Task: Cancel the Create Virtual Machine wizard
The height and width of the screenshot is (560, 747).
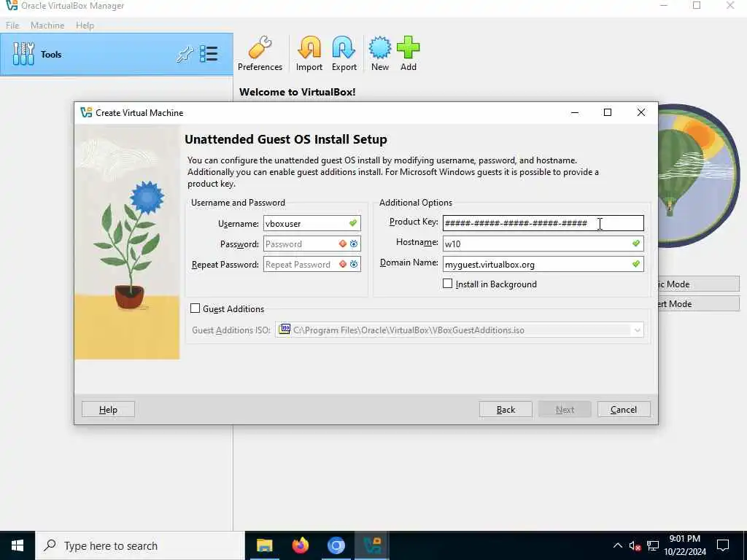Action: [x=624, y=410]
